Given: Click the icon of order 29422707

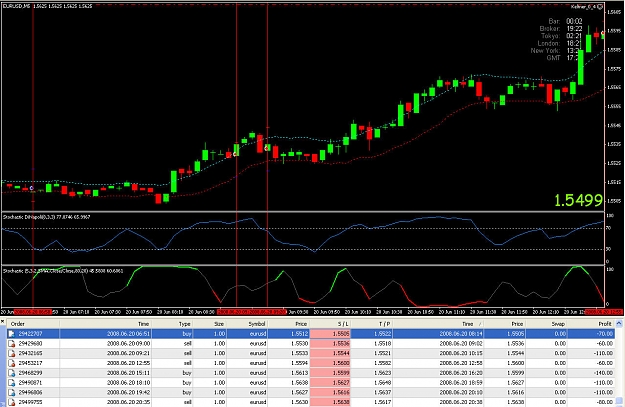Looking at the screenshot, I should coord(11,334).
